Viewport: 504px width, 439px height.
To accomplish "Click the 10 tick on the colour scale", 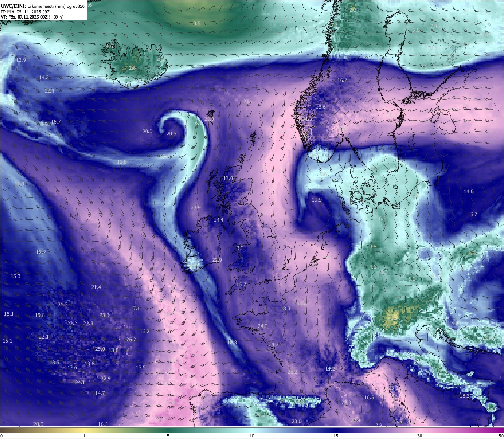I will tap(252, 436).
